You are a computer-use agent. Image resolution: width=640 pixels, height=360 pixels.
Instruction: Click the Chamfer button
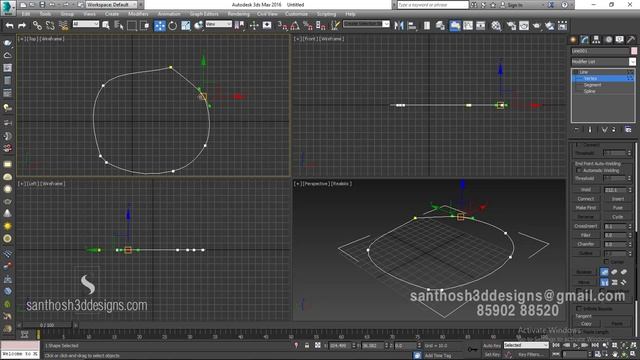586,244
